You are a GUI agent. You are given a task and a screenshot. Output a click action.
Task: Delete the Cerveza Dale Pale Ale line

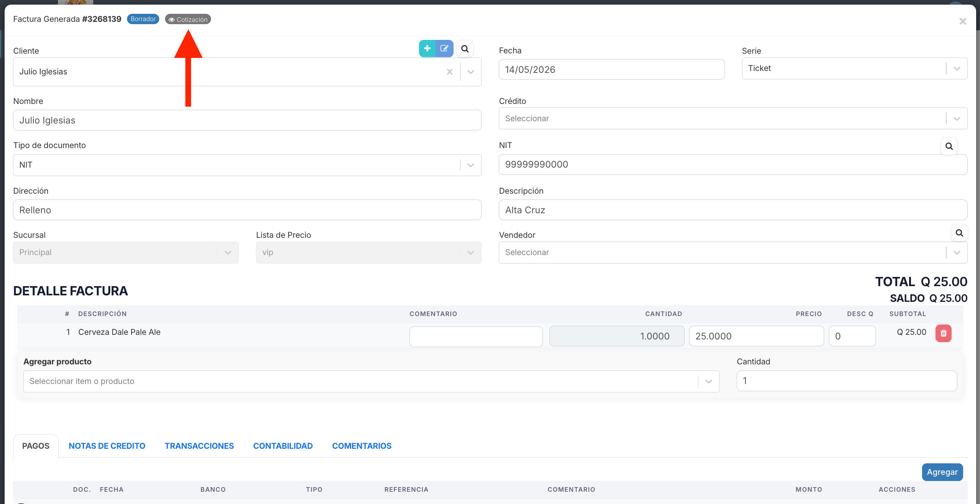pyautogui.click(x=944, y=333)
